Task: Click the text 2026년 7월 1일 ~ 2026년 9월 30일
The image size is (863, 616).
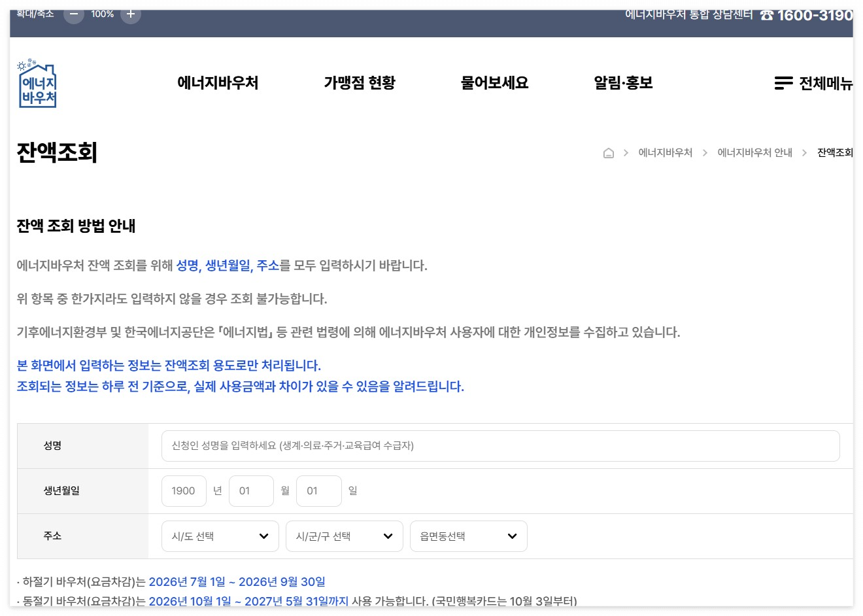Action: (237, 582)
